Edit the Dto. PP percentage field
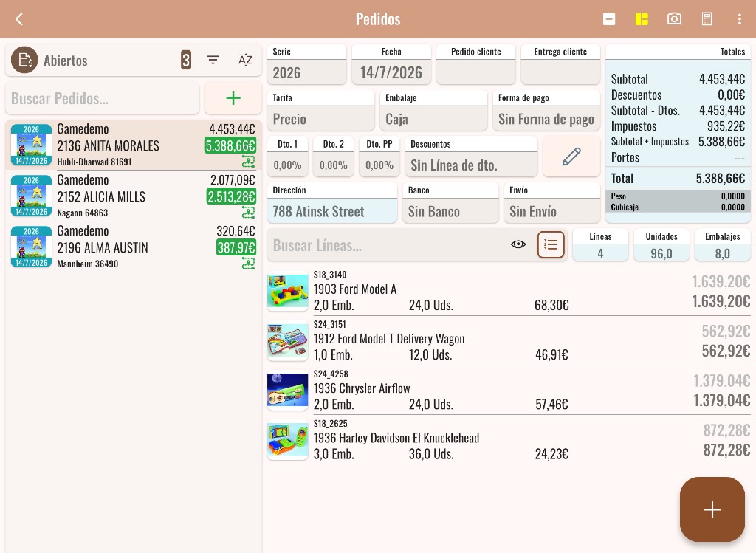 coord(379,157)
